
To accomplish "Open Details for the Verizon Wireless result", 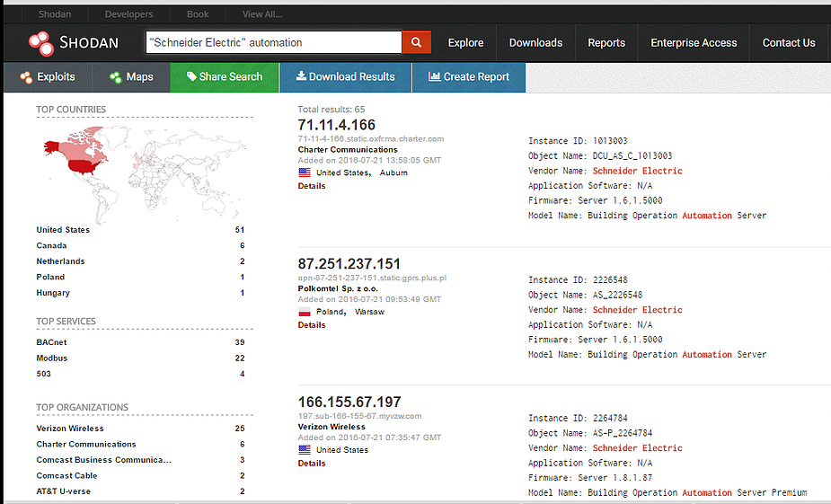I will [x=312, y=464].
